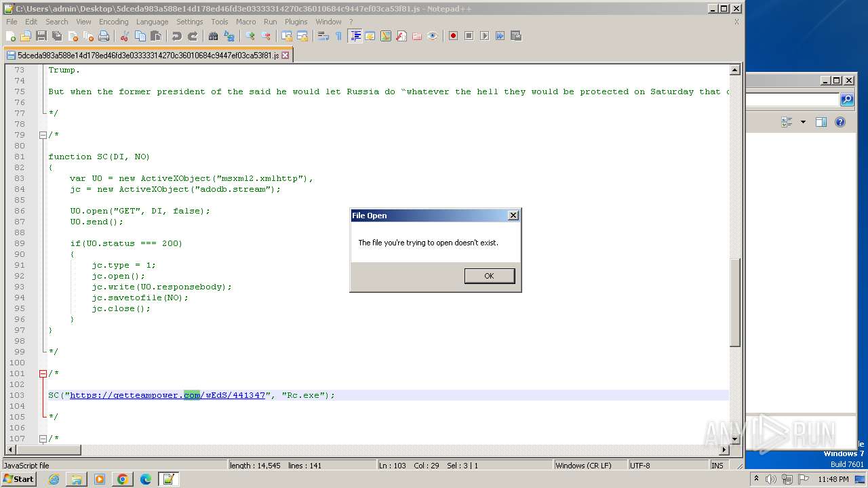Click the Zoom Out toolbar icon
Image resolution: width=868 pixels, height=488 pixels.
pyautogui.click(x=266, y=36)
